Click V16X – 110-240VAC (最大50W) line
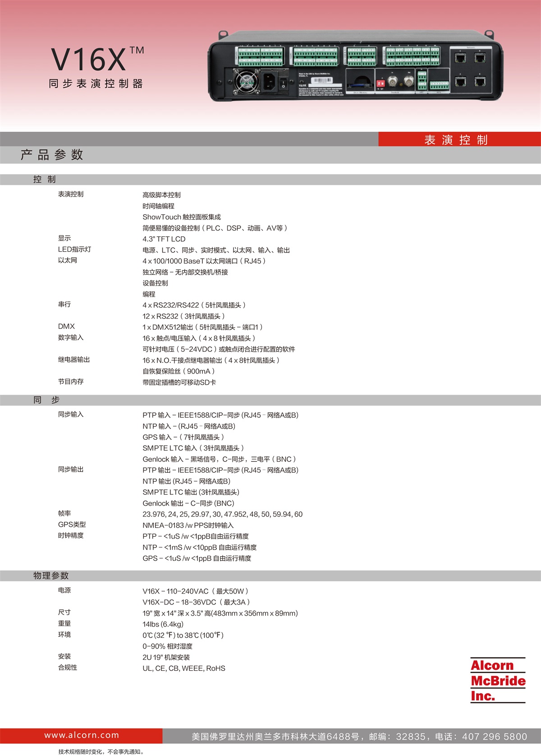The image size is (541, 756). tap(196, 591)
